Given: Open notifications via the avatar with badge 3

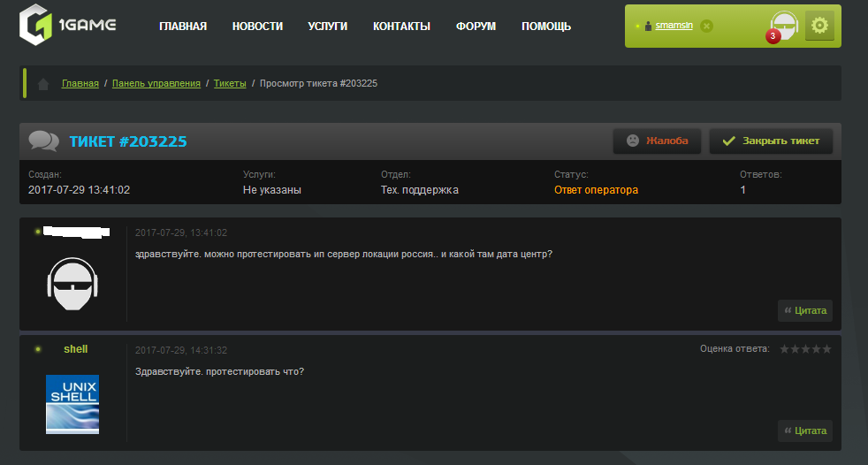Looking at the screenshot, I should tap(783, 26).
